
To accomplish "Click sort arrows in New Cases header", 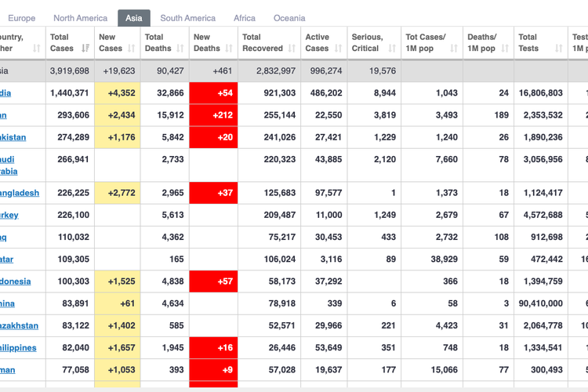I will coord(132,49).
